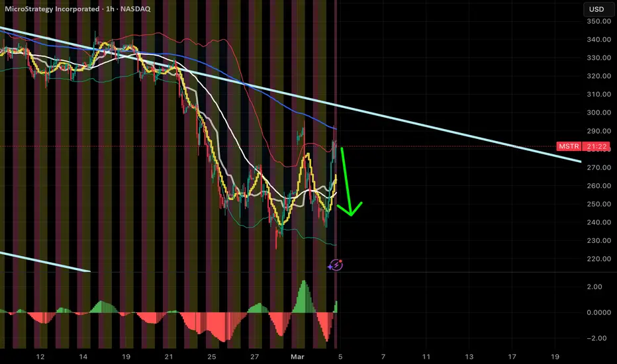Click the 14 date label on time axis
This screenshot has width=617, height=364.
[x=83, y=357]
